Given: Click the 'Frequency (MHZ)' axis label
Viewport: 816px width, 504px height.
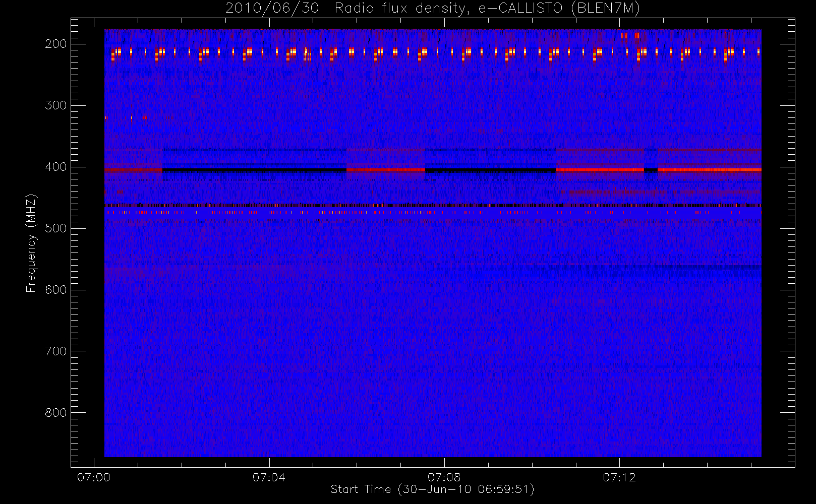Looking at the screenshot, I should [x=31, y=243].
